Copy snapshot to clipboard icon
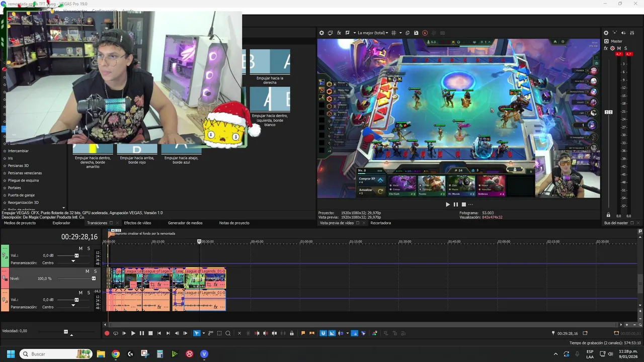Screen dimensions: 644x362 coord(408,33)
